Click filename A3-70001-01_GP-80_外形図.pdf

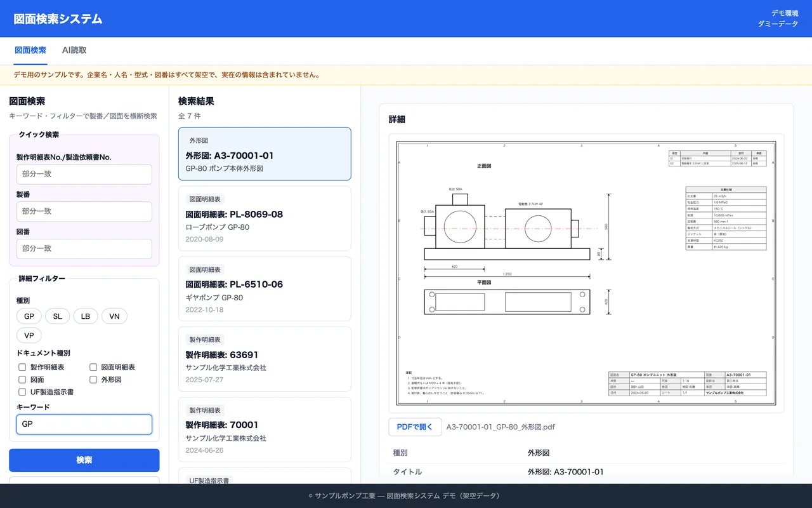501,427
